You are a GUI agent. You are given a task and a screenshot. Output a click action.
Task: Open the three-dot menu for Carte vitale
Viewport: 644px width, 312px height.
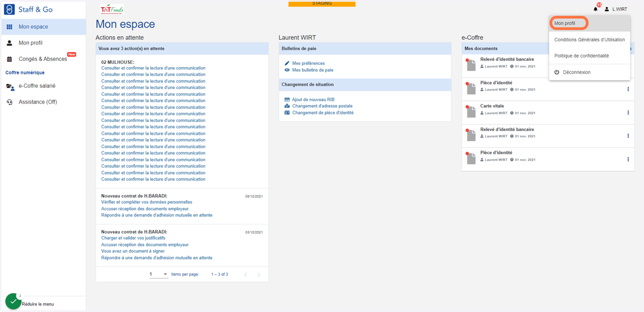(628, 113)
